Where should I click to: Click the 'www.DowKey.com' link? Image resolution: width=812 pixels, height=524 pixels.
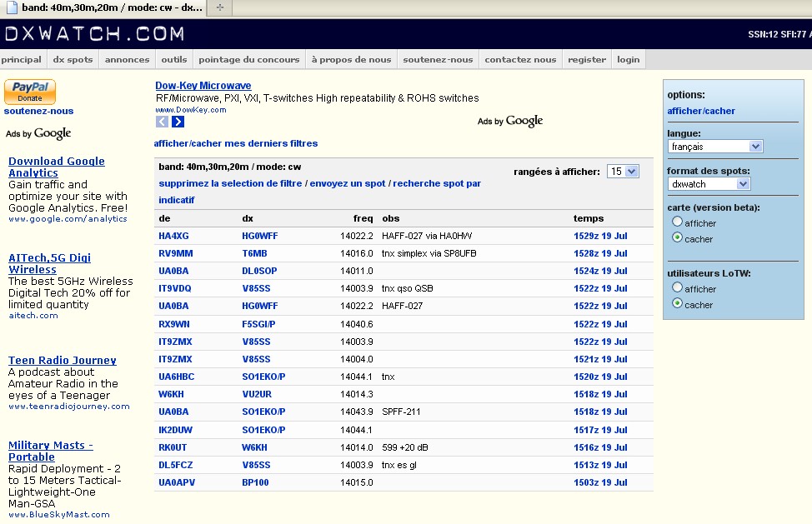coord(191,110)
